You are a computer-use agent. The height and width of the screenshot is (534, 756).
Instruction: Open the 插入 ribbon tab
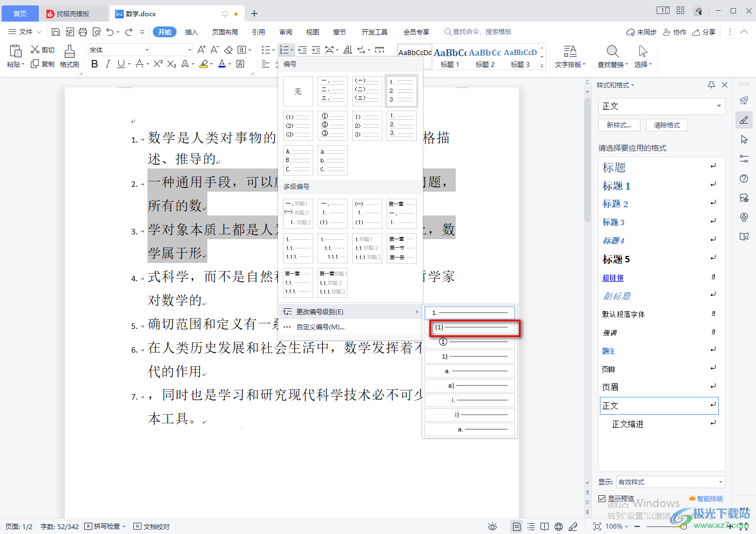coord(192,32)
